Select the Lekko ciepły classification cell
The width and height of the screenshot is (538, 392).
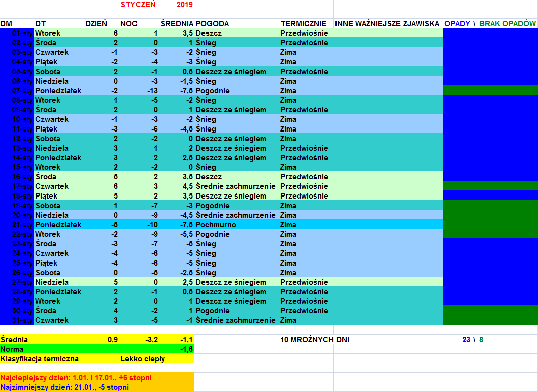143,359
